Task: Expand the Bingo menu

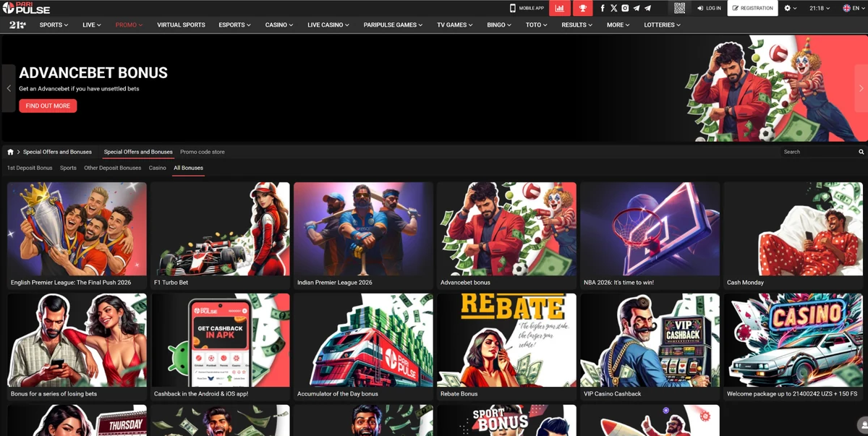Action: (499, 25)
